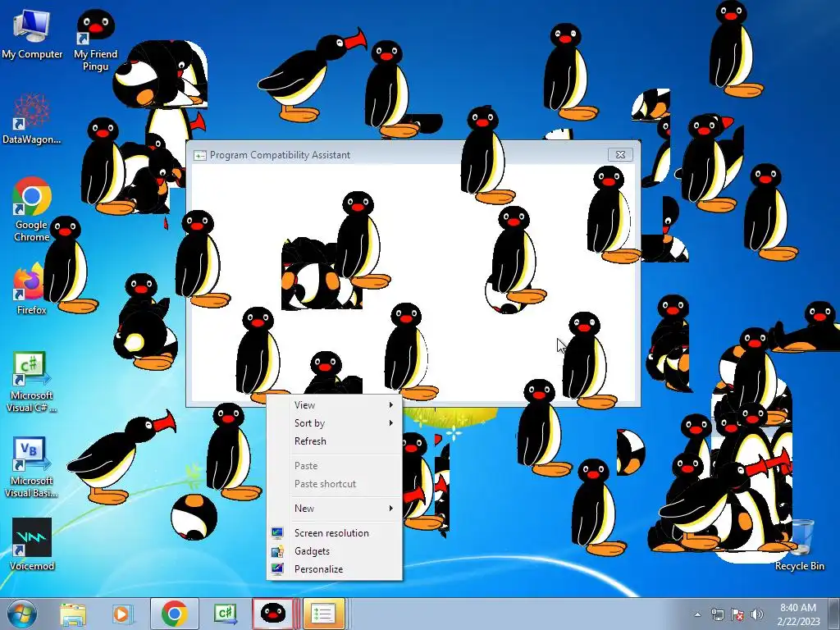The height and width of the screenshot is (630, 840).
Task: Open the My Computer desktop icon
Action: tap(32, 34)
